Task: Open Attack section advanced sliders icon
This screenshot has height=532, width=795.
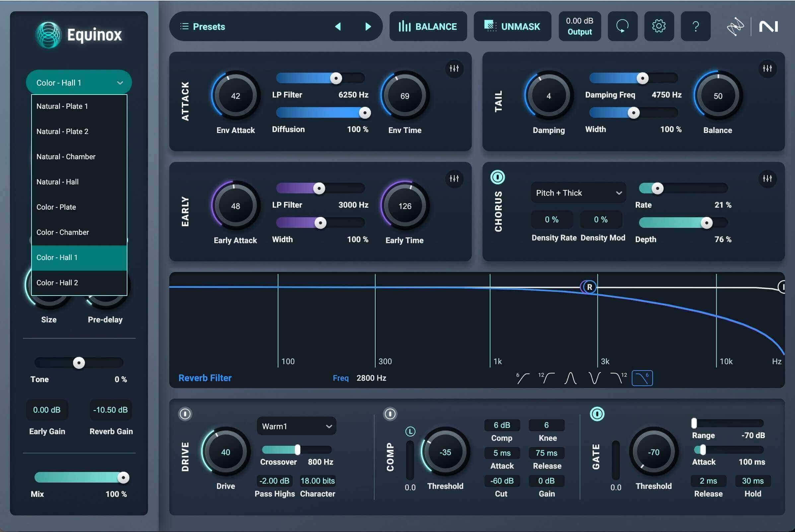Action: click(x=454, y=69)
